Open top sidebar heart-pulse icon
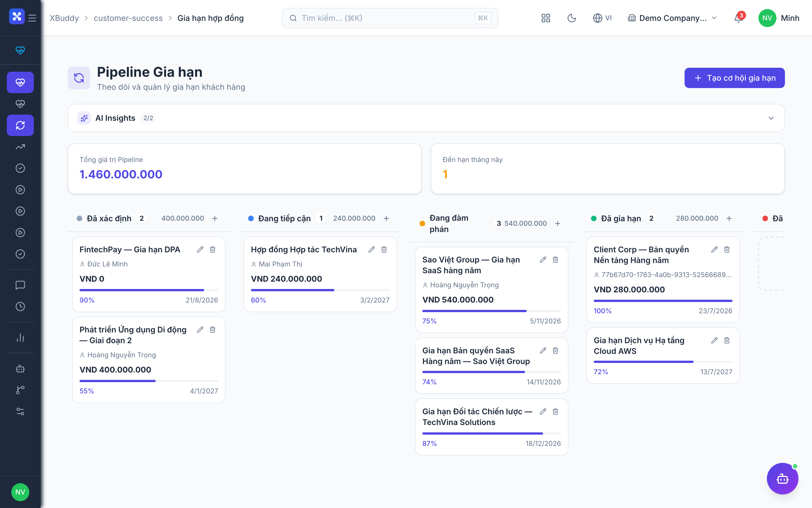 tap(20, 51)
